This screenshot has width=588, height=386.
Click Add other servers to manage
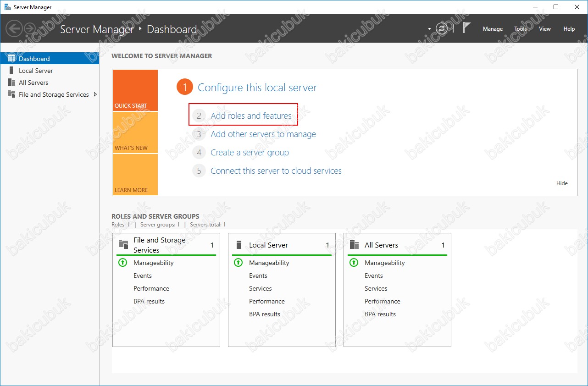[263, 134]
